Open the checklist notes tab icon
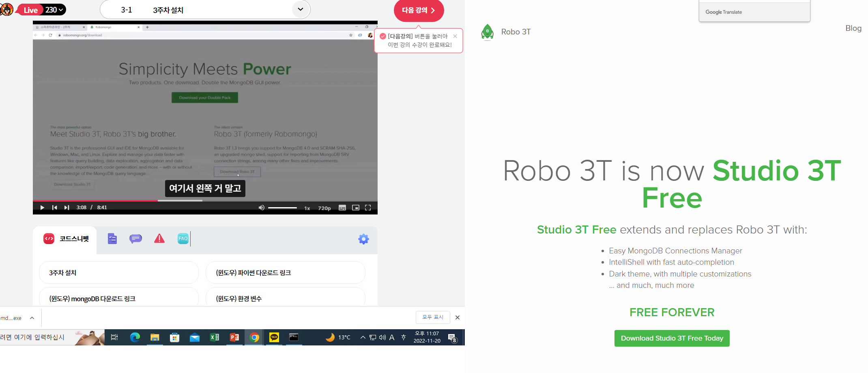Screen dimensions: 868x373 click(x=112, y=239)
